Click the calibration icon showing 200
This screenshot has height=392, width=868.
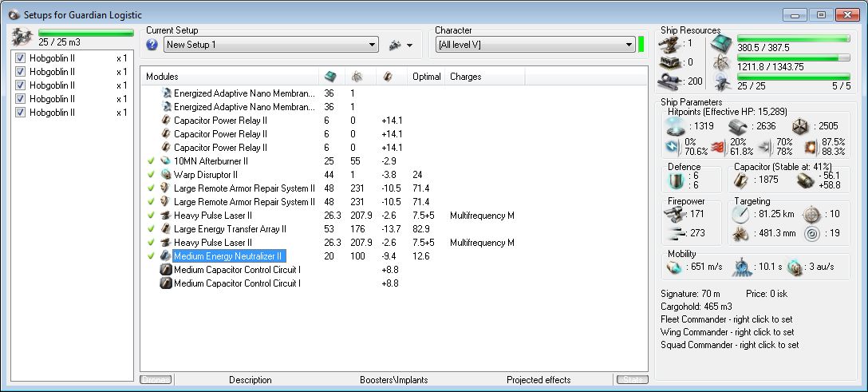[669, 81]
